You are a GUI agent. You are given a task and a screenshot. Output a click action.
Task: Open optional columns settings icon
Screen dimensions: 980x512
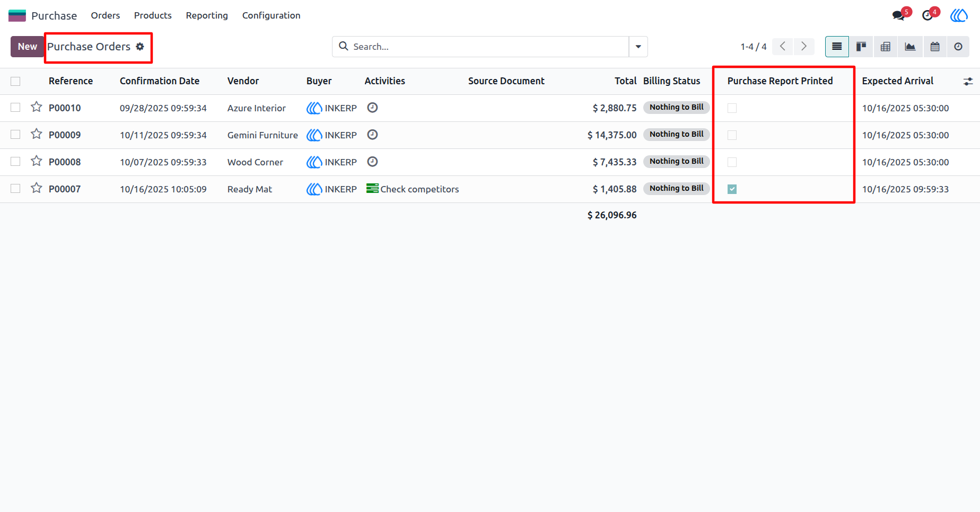(968, 81)
